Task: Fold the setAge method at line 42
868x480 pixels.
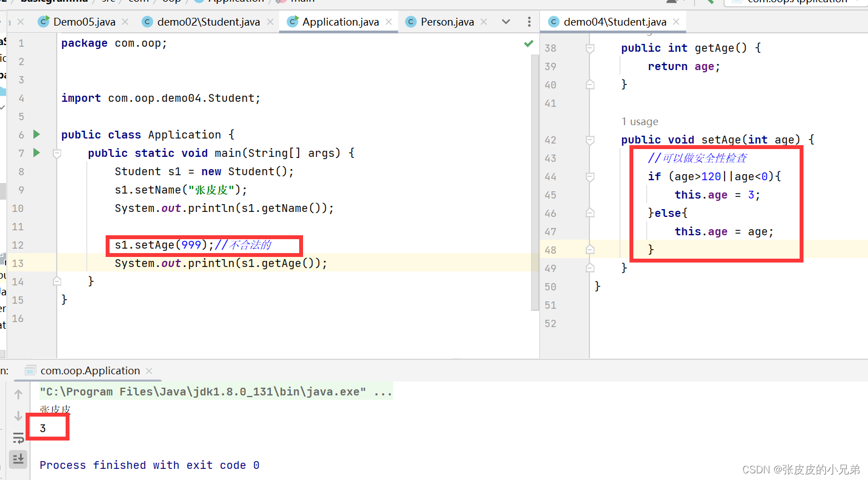Action: [590, 140]
